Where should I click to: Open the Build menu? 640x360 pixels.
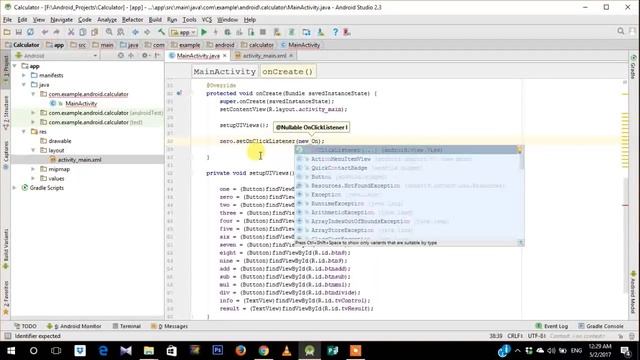pyautogui.click(x=155, y=20)
